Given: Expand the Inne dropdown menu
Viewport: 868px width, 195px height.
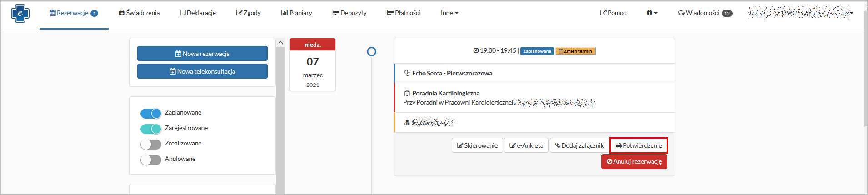Looking at the screenshot, I should point(449,13).
